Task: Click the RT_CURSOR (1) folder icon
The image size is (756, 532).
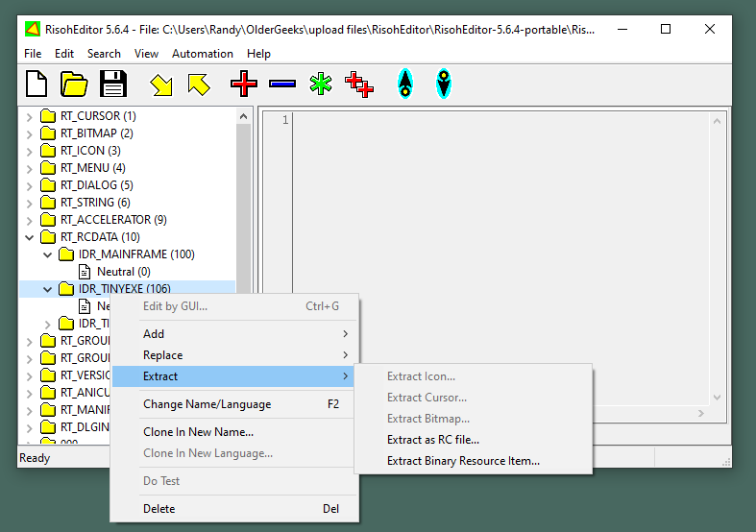Action: tap(48, 116)
